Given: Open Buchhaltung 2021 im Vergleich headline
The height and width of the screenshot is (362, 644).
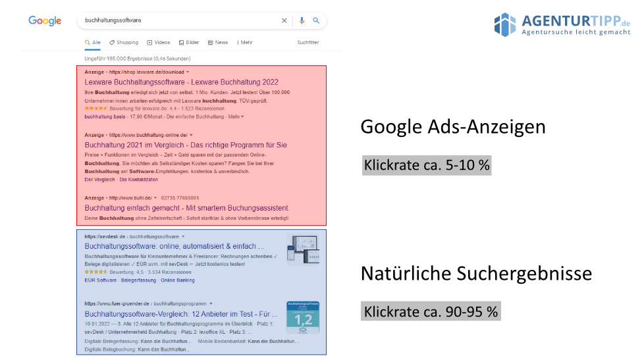Looking at the screenshot, I should click(186, 145).
